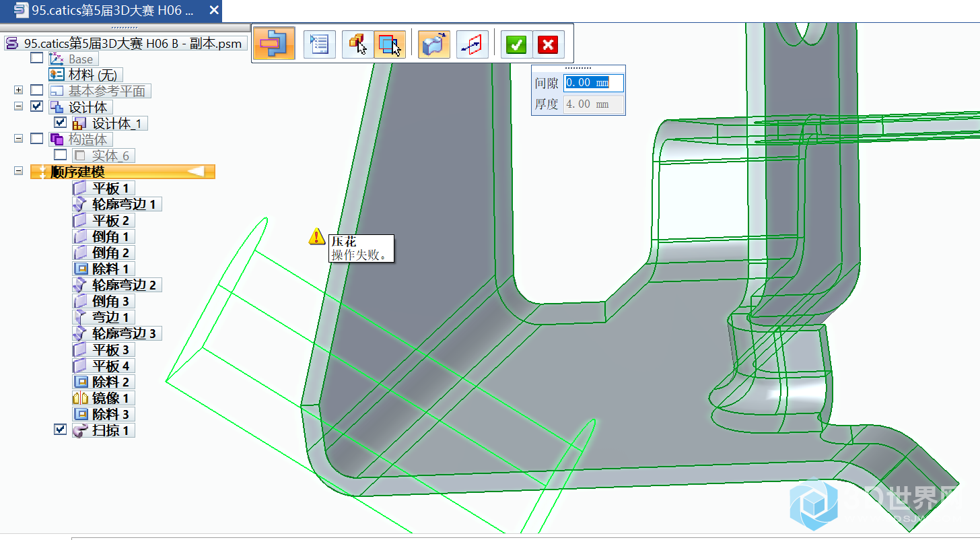
Task: Select feature 扫掠 1
Action: (x=104, y=430)
